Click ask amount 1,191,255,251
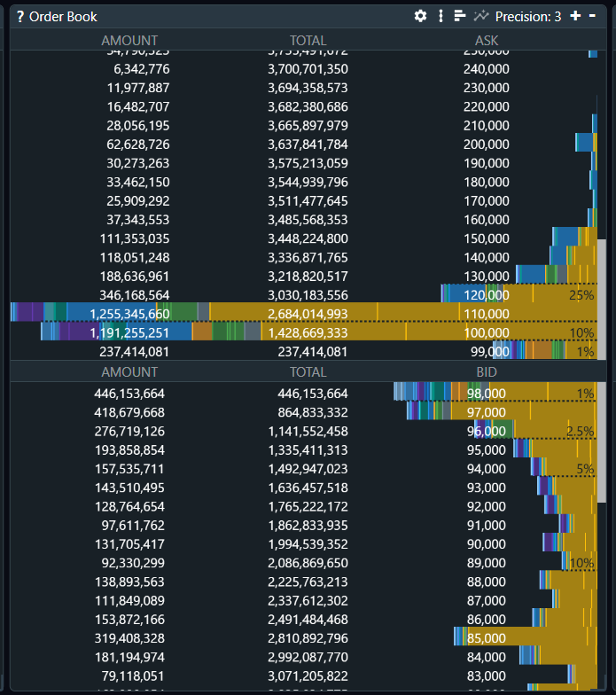The height and width of the screenshot is (695, 616). [129, 333]
